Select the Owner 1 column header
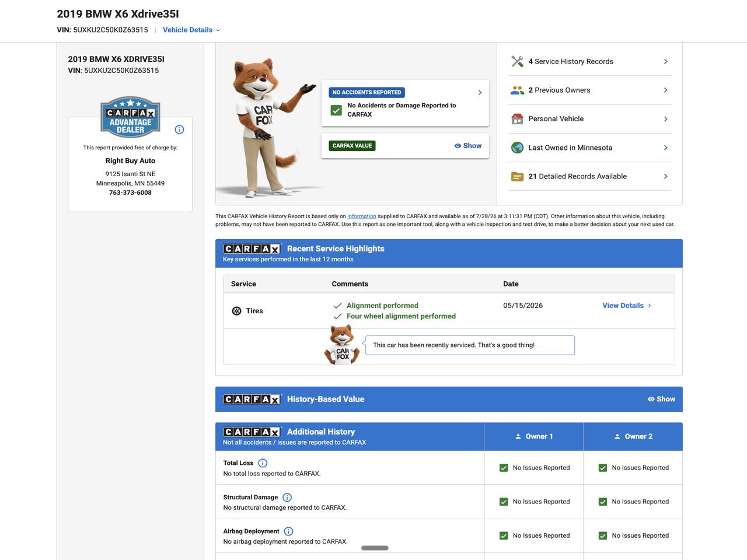The width and height of the screenshot is (747, 560). coord(534,436)
